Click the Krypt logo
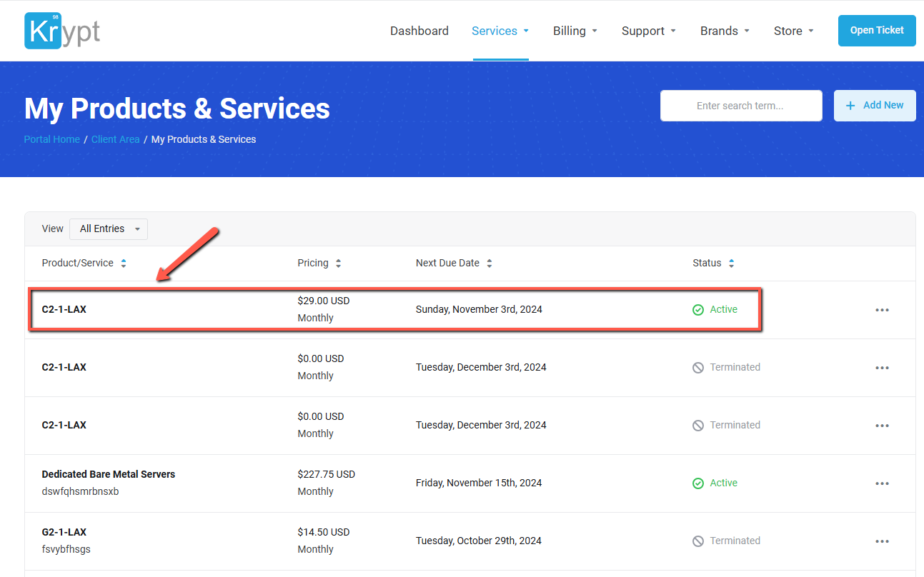924x577 pixels. click(62, 31)
